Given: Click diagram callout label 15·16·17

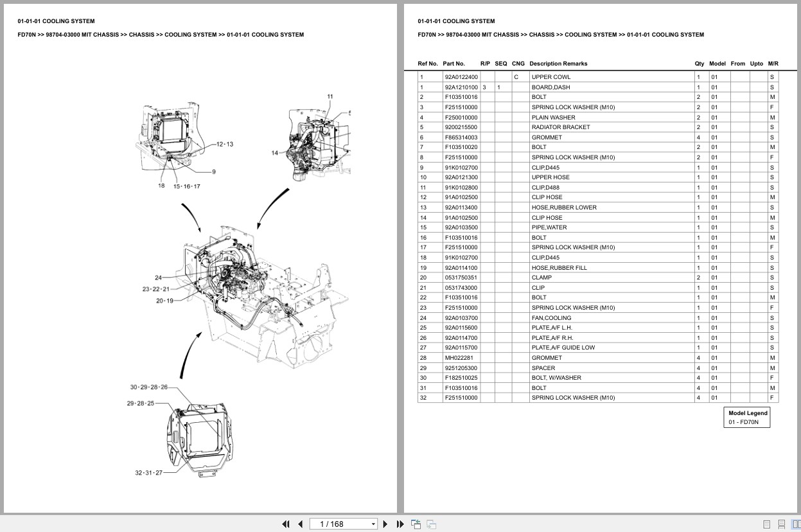Looking at the screenshot, I should click(187, 186).
